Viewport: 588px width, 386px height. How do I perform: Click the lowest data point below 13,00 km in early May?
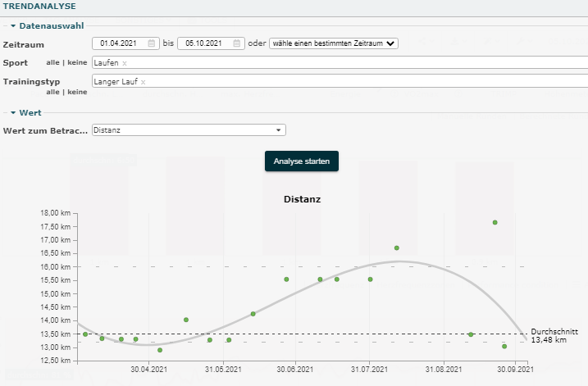click(x=160, y=350)
